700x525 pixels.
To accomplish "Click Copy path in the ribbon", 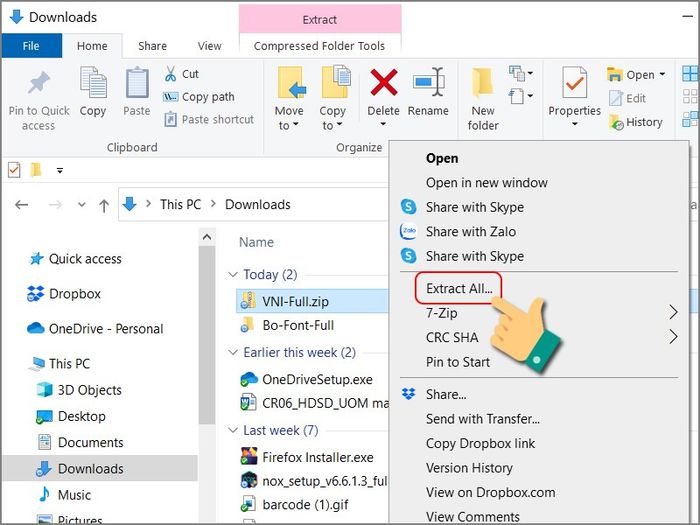I will [x=199, y=97].
